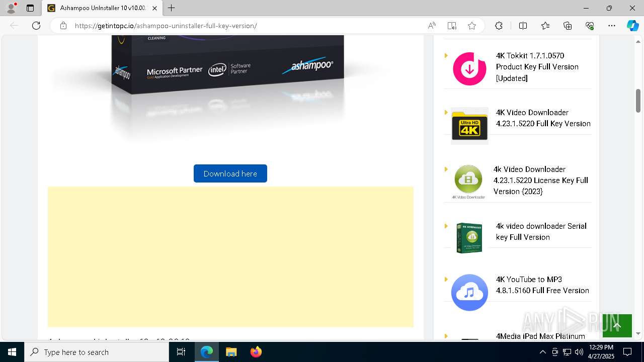This screenshot has height=362, width=644.
Task: Open 4K YouTube to MP3 article link
Action: pyautogui.click(x=542, y=285)
